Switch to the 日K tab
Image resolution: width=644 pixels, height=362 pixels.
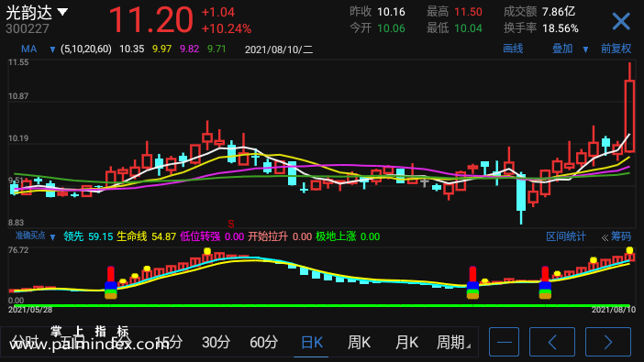pyautogui.click(x=312, y=342)
